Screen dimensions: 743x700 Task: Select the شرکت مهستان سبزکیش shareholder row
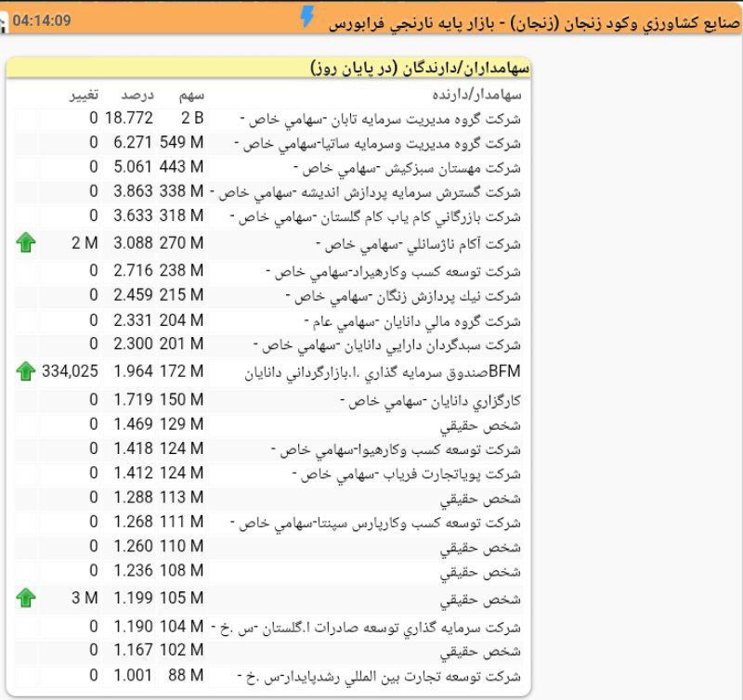click(x=407, y=168)
